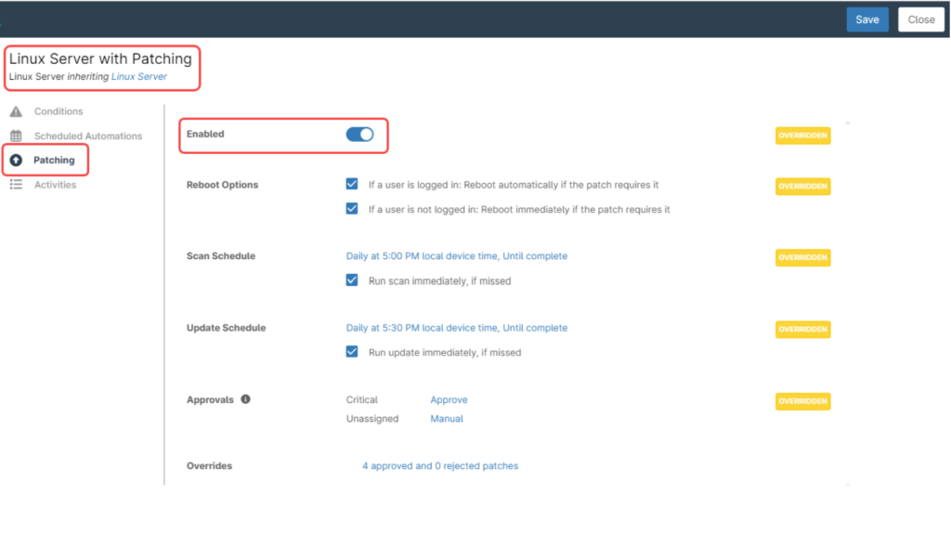
Task: Switch to Scheduled Automations tab
Action: 88,136
